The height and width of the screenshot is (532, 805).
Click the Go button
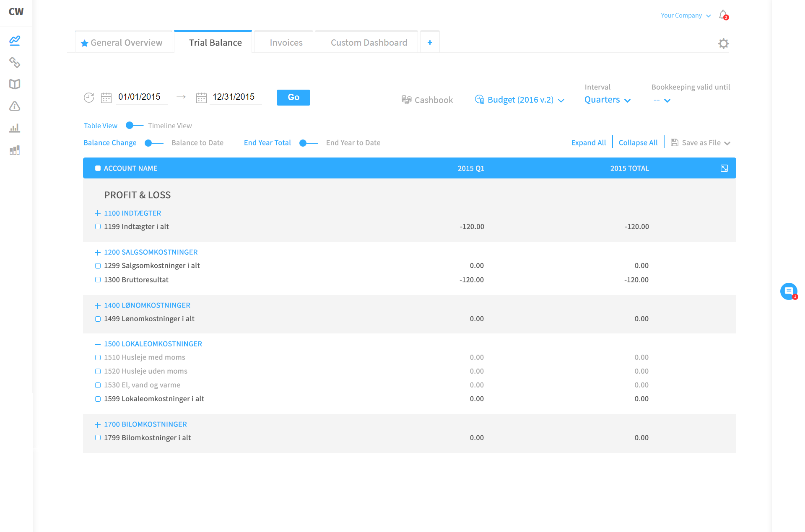pos(293,98)
